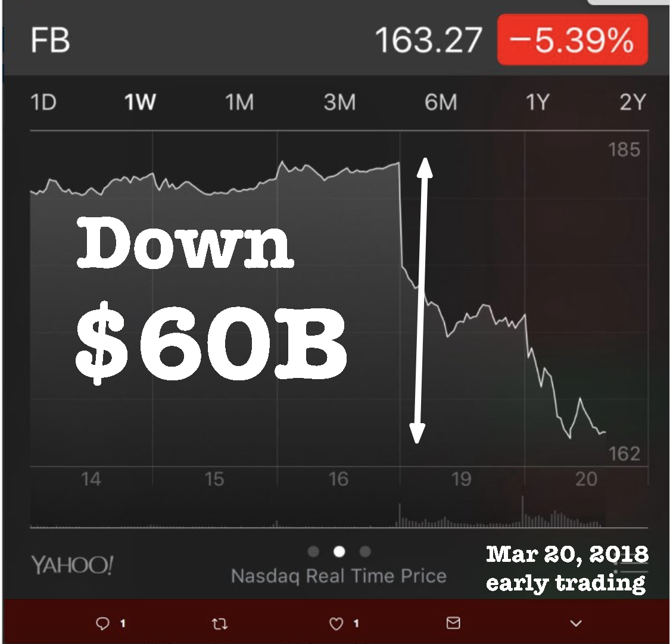
Task: Retweet using the arrows icon
Action: (x=220, y=624)
